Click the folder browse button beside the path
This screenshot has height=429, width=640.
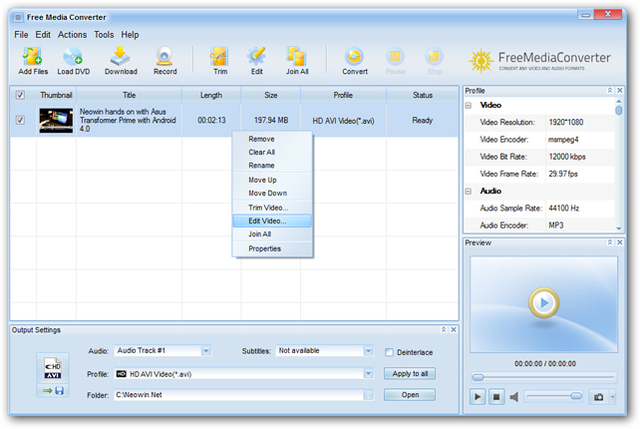(x=368, y=395)
